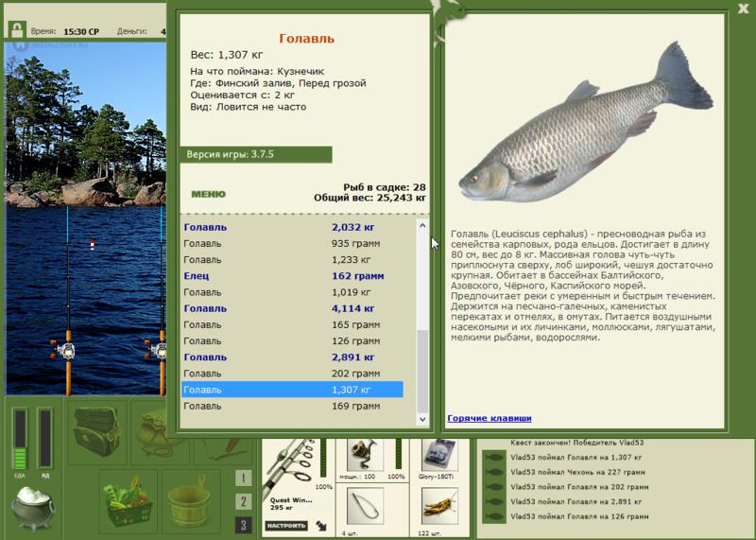Select the Glory-180Ti fishing line item
Image resolution: width=756 pixels, height=540 pixels.
[x=438, y=455]
